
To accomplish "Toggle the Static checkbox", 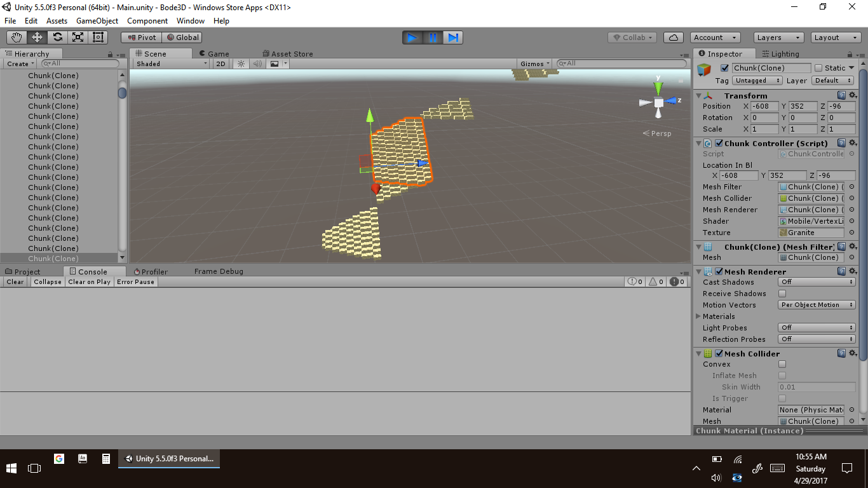I will click(x=818, y=68).
